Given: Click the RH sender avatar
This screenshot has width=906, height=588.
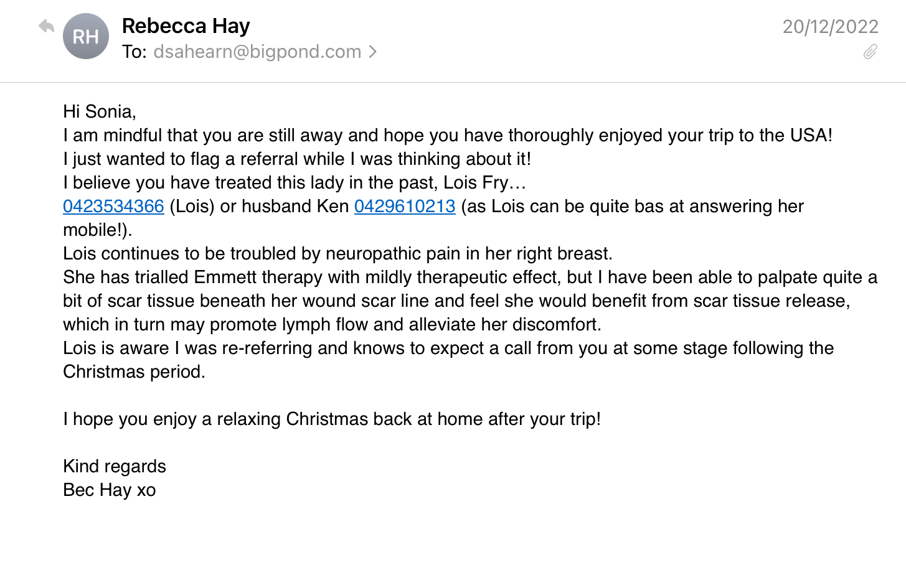Looking at the screenshot, I should pyautogui.click(x=86, y=37).
